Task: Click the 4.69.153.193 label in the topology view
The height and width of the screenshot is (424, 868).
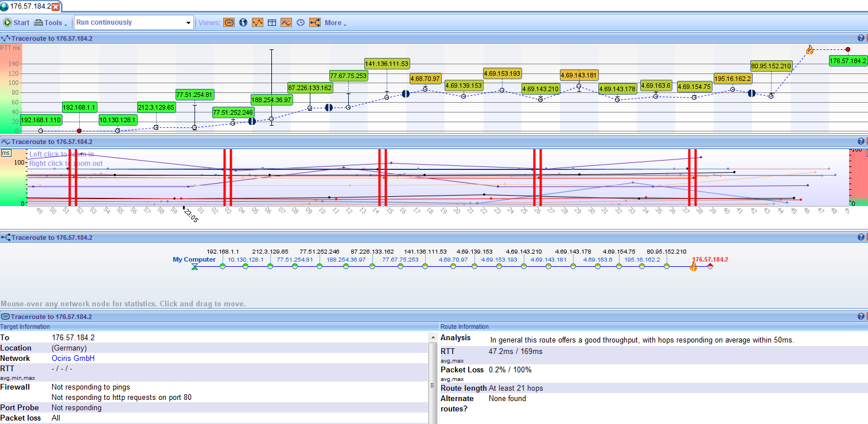Action: [499, 260]
